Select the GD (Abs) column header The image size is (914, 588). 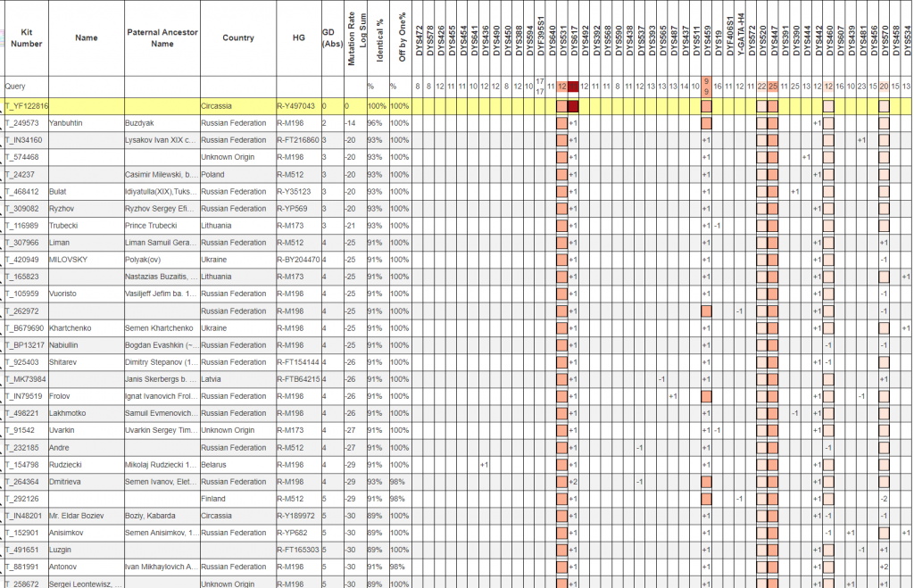[328, 38]
